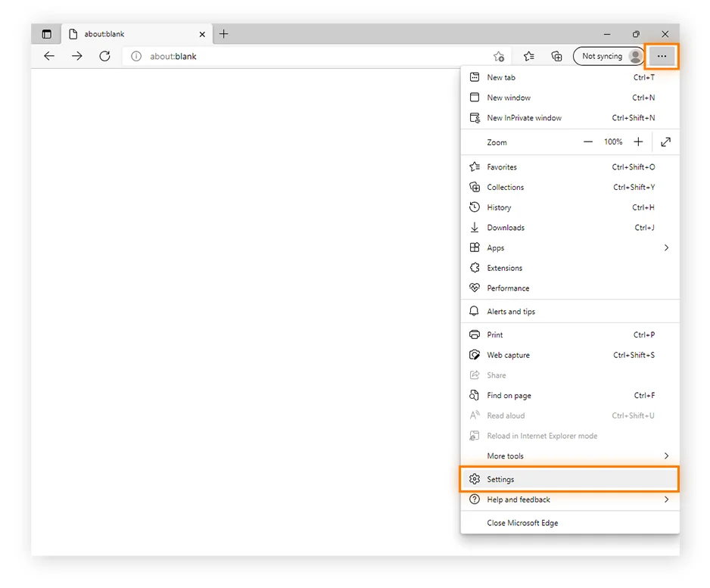The height and width of the screenshot is (588, 710).
Task: Click the Ctrl+Shift+O shortcut text
Action: [x=633, y=167]
